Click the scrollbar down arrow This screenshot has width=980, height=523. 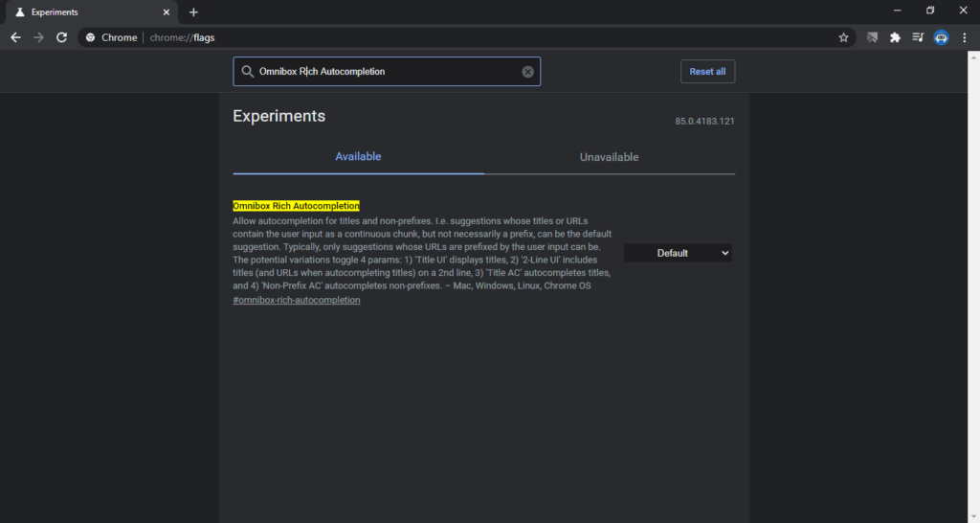click(x=973, y=516)
